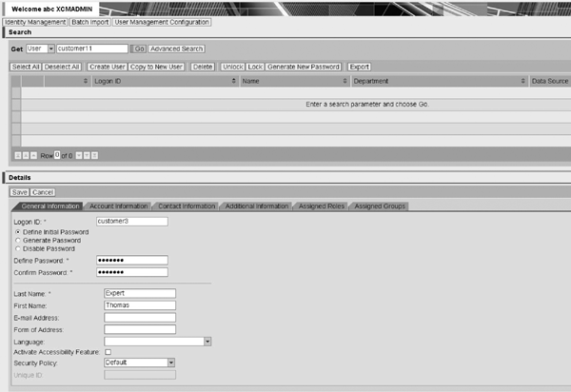Focus the First Name field
Screen dimensions: 571x392
click(140, 305)
